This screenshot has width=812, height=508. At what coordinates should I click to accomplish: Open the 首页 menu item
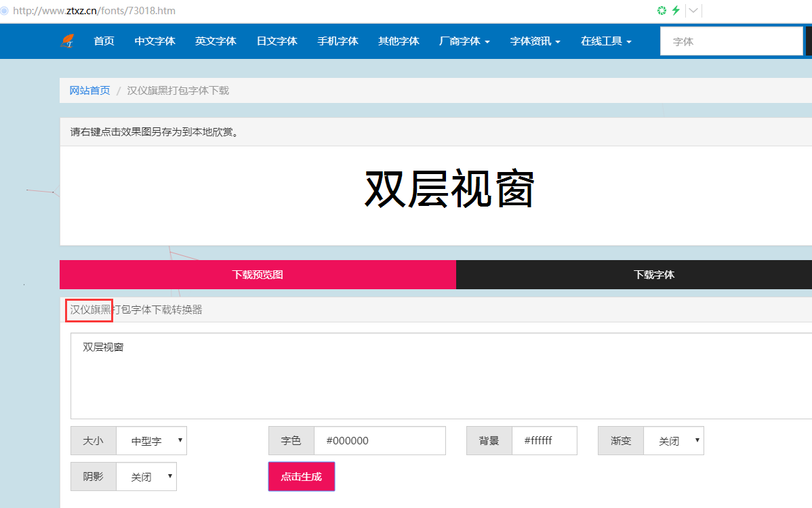(104, 41)
